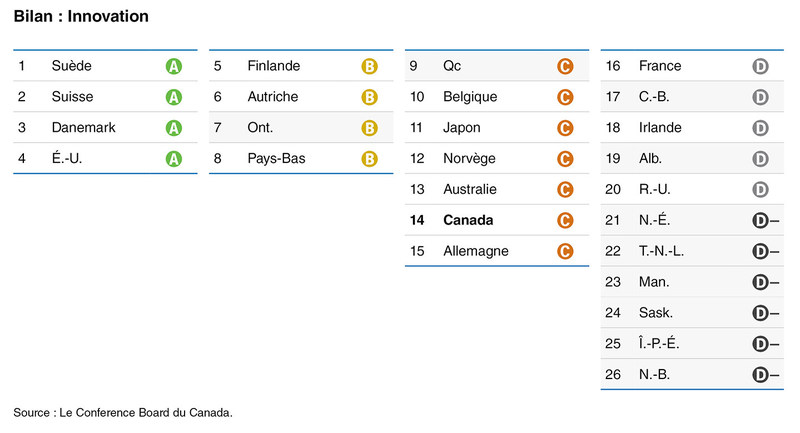Image resolution: width=800 pixels, height=433 pixels.
Task: Click the grey D badge beside France
Action: pyautogui.click(x=760, y=66)
